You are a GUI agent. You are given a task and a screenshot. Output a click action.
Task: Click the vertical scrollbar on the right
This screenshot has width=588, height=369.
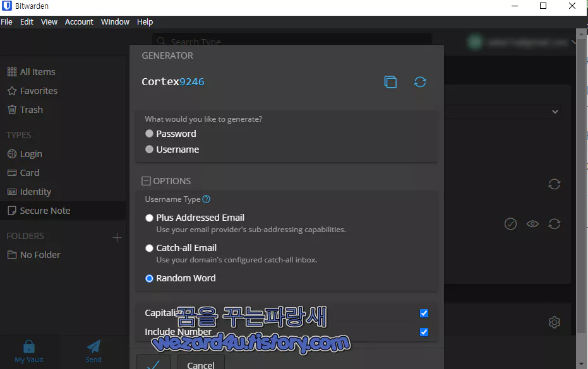[581, 185]
